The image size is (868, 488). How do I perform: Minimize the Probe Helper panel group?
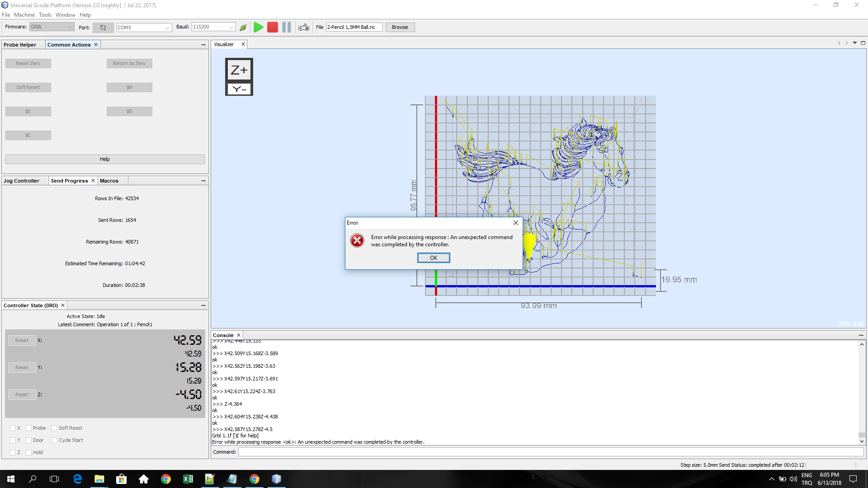click(x=203, y=45)
